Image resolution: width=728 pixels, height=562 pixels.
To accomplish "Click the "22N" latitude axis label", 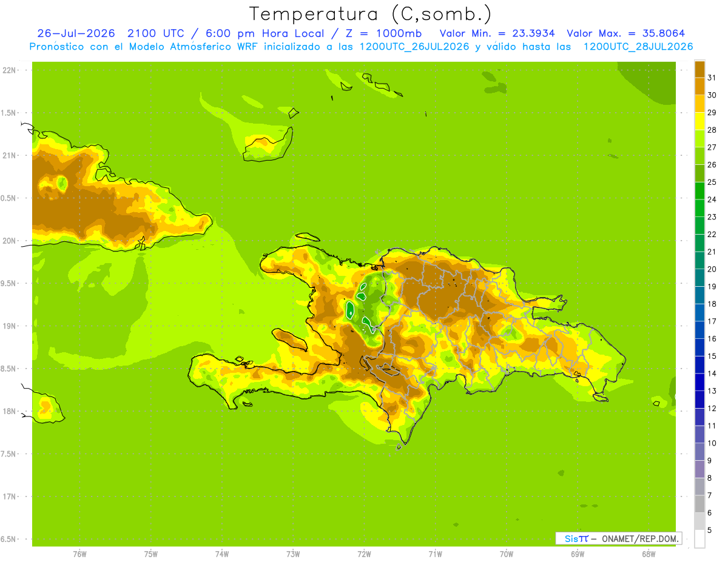I will pos(9,70).
